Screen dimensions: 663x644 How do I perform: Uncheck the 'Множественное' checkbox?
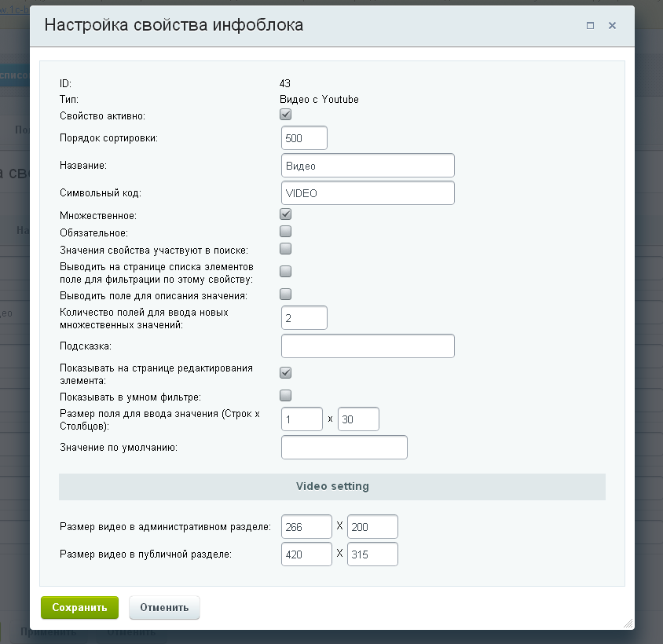pyautogui.click(x=286, y=214)
